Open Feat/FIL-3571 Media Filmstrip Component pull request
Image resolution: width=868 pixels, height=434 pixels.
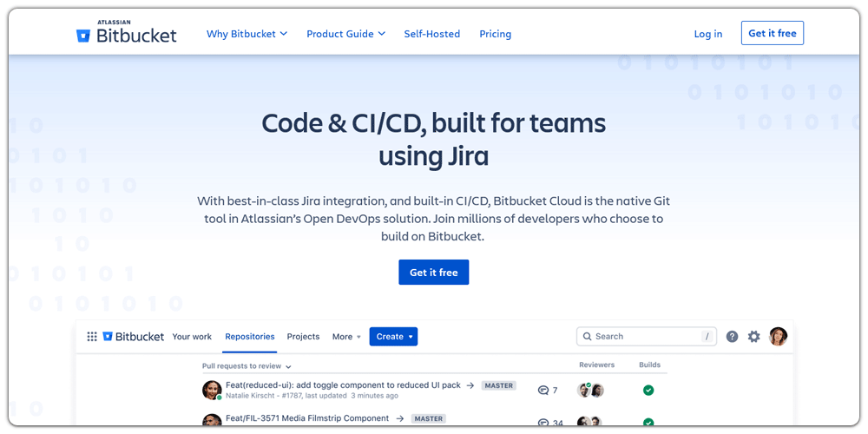tap(307, 418)
